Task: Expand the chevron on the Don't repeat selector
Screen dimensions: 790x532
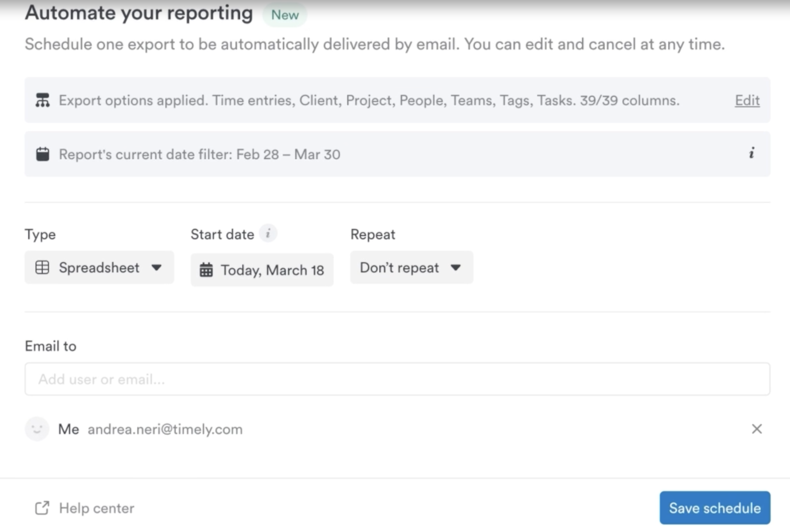Action: pos(456,268)
